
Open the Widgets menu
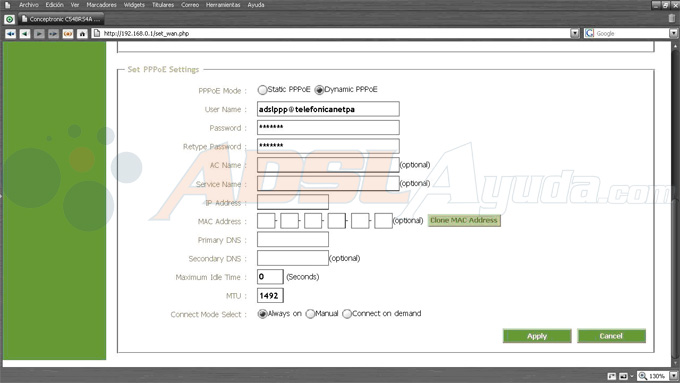pyautogui.click(x=134, y=5)
